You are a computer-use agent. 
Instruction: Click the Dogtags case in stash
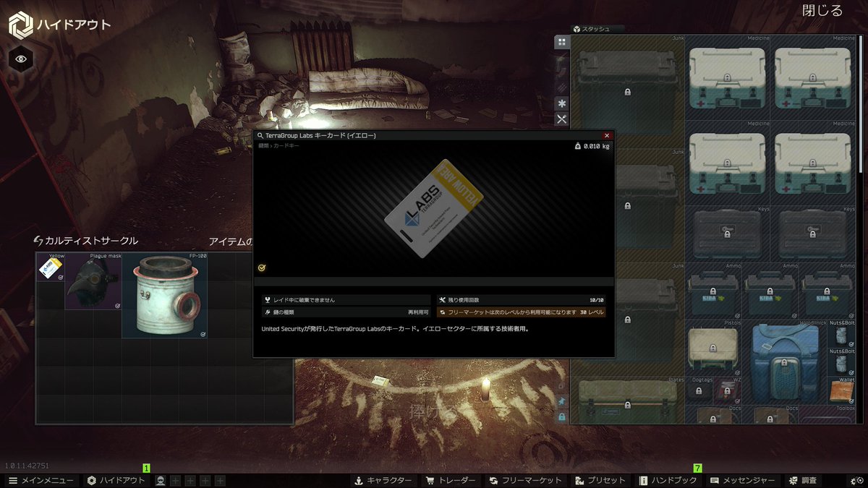pos(699,393)
